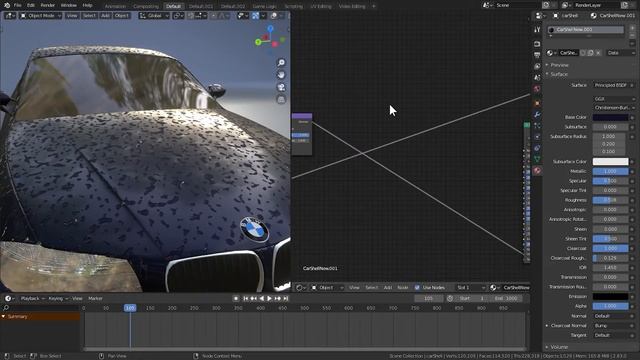Open the View Layer properties tab
The image size is (640, 360).
(537, 66)
